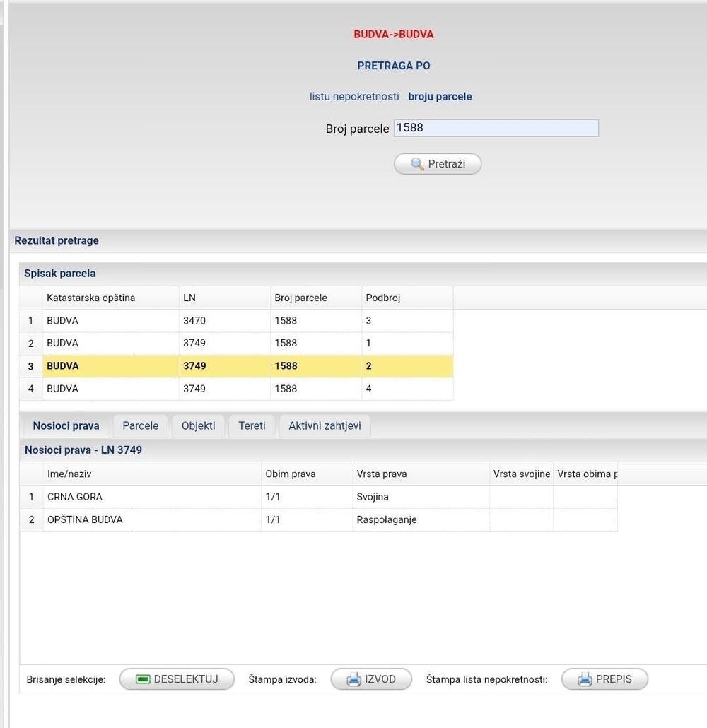707x728 pixels.
Task: Sort by Obim prava column header
Action: click(290, 474)
